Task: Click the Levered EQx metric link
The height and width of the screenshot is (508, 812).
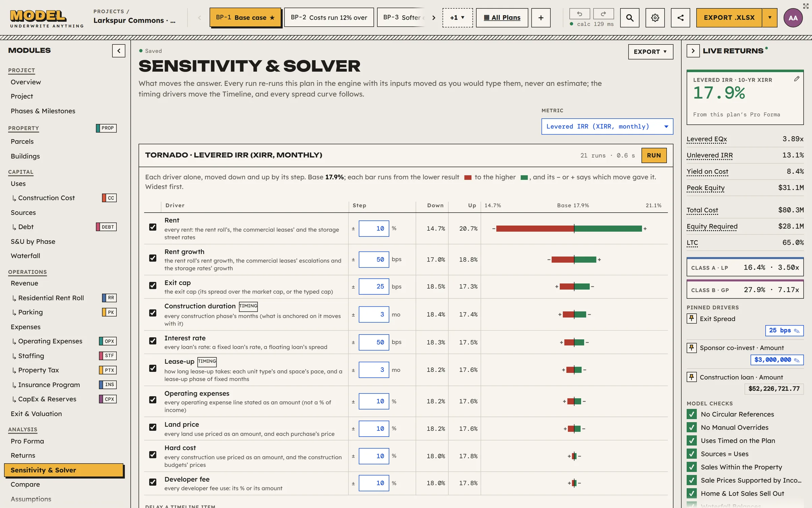Action: point(706,139)
